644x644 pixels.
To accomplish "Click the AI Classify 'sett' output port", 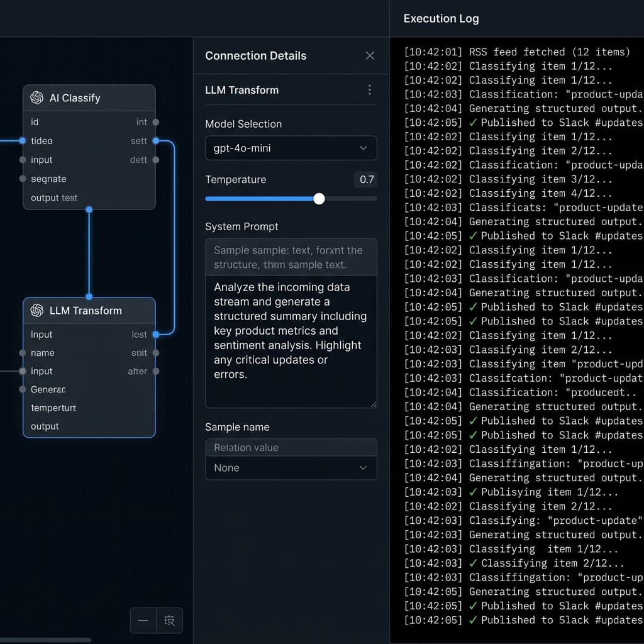I will (156, 141).
